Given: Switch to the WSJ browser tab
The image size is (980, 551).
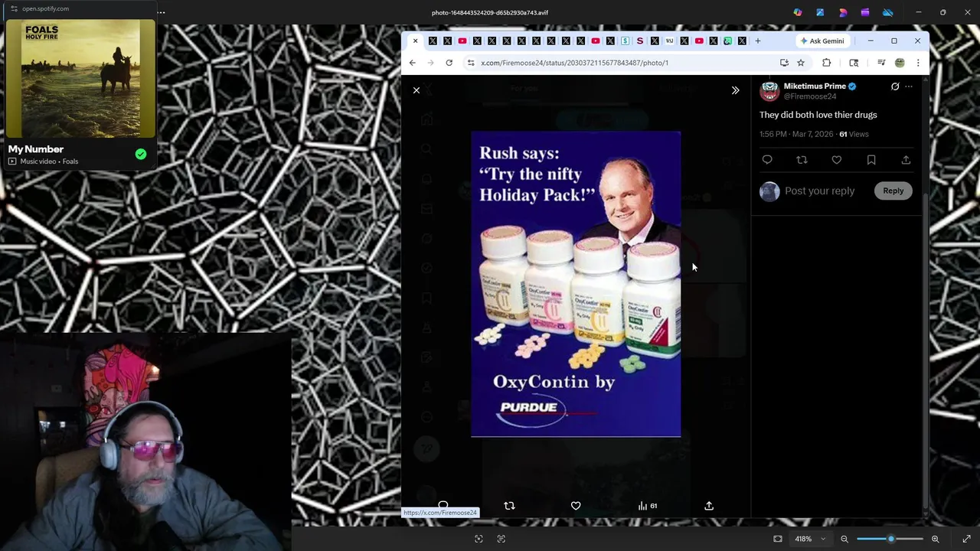Looking at the screenshot, I should pos(669,41).
